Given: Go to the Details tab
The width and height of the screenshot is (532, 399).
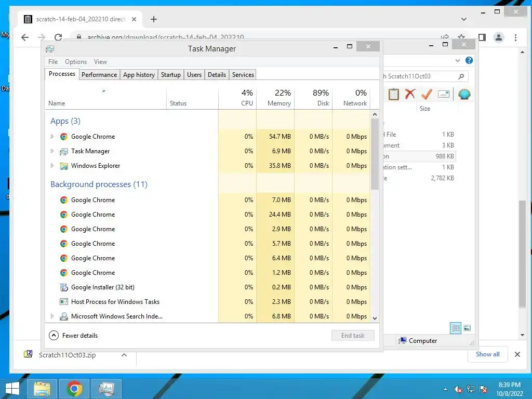Looking at the screenshot, I should pos(217,75).
